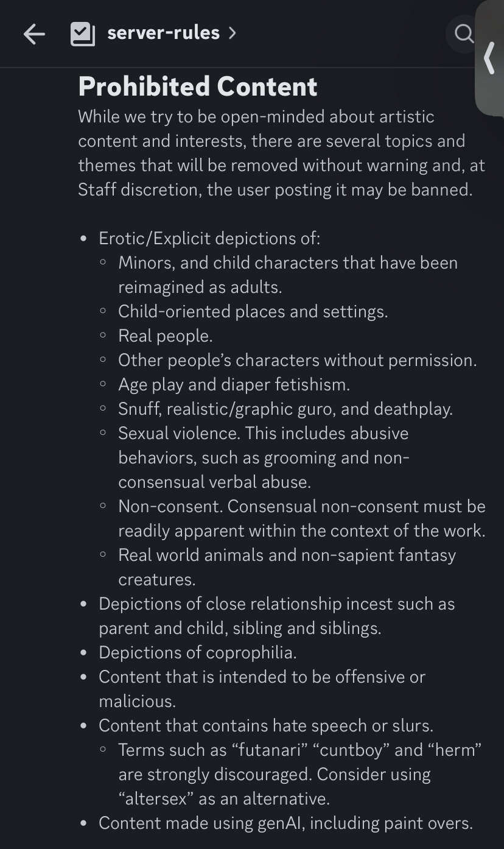Select the 'Erotic/Explicit depictions of:' bullet

pyautogui.click(x=209, y=238)
